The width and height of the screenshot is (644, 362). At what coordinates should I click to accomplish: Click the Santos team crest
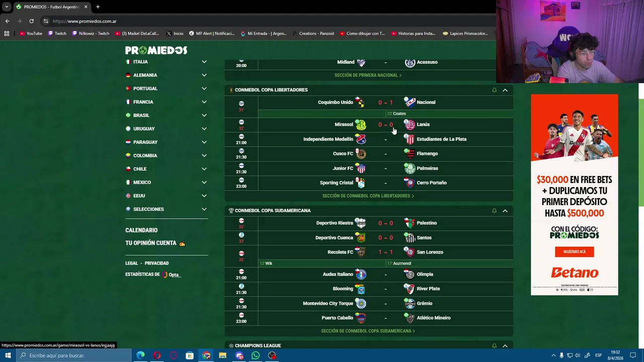pyautogui.click(x=410, y=238)
